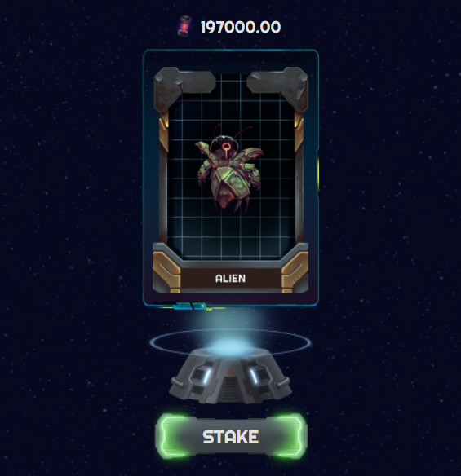
Task: Click the STAKE button
Action: [231, 437]
